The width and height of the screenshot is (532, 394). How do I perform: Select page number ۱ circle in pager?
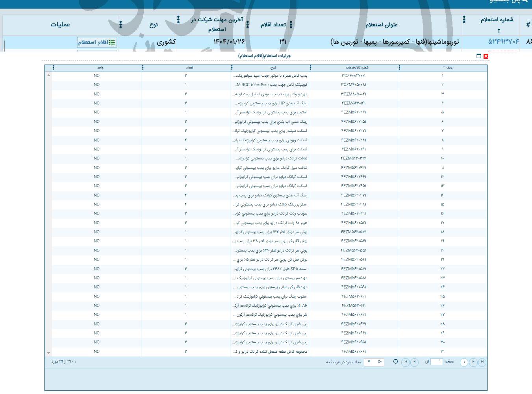pyautogui.click(x=464, y=362)
